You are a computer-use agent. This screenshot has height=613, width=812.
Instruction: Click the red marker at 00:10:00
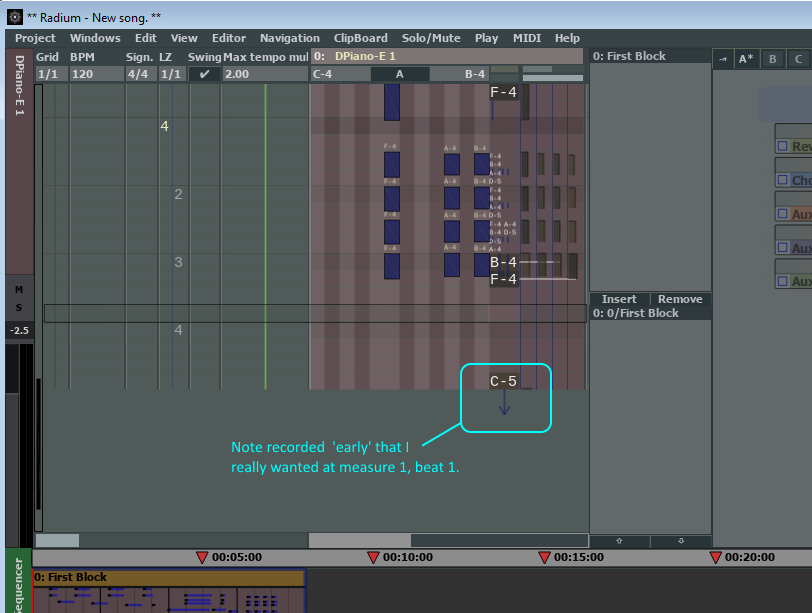click(374, 558)
